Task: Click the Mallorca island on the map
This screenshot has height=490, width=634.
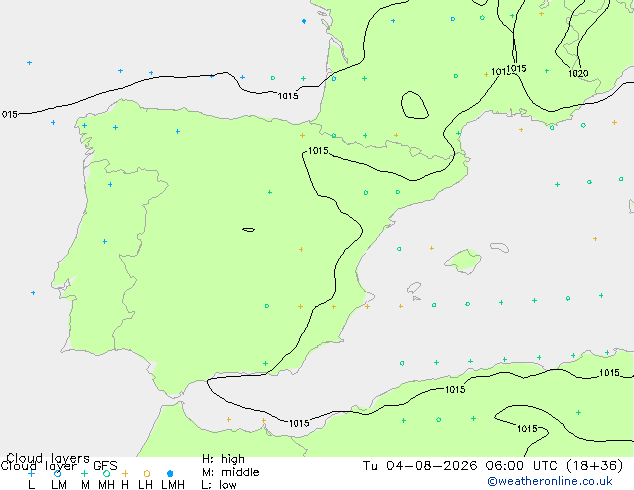Action: pyautogui.click(x=463, y=262)
